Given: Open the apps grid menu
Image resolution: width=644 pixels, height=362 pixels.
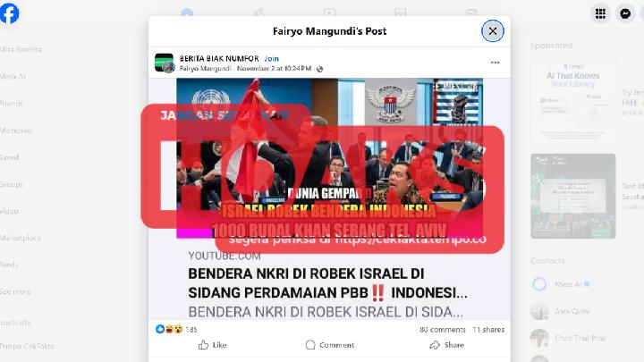Looking at the screenshot, I should (600, 14).
